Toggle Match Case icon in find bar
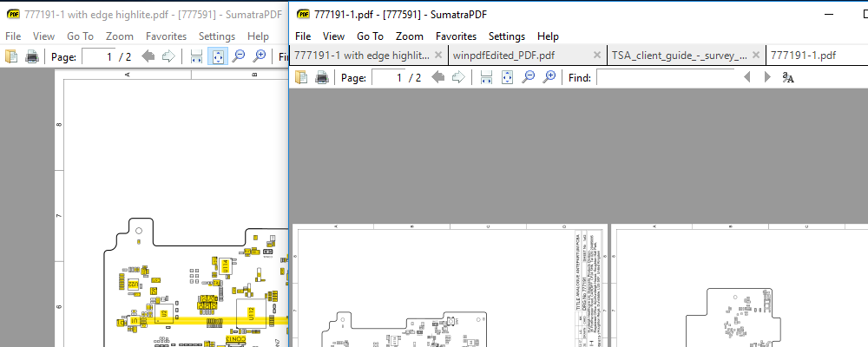 tap(788, 77)
